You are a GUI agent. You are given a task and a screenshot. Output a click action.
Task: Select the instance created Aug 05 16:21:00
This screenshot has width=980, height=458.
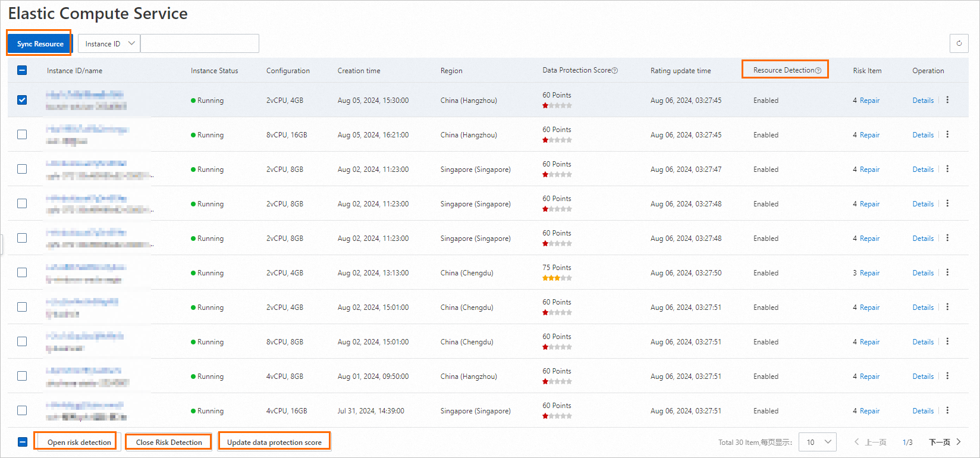point(22,134)
